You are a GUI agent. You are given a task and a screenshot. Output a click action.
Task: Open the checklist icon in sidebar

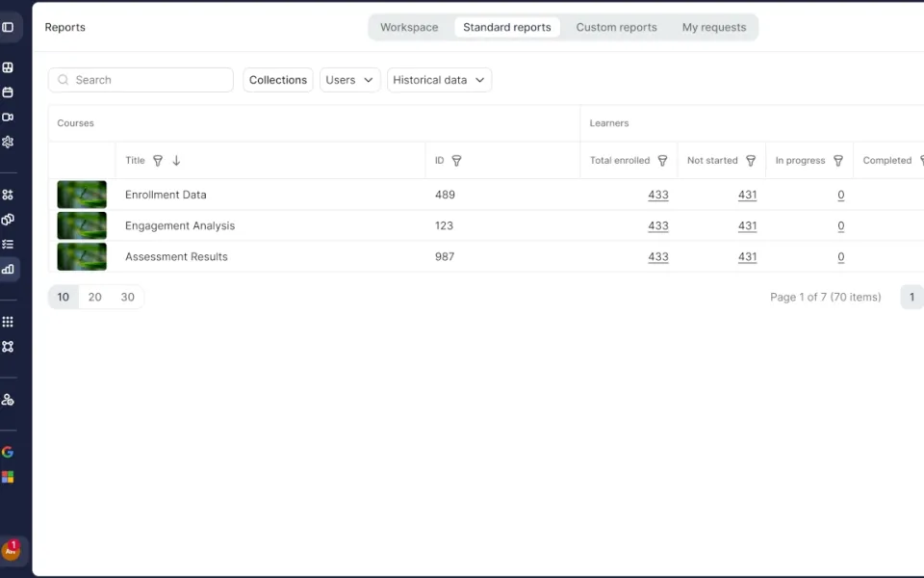(8, 244)
